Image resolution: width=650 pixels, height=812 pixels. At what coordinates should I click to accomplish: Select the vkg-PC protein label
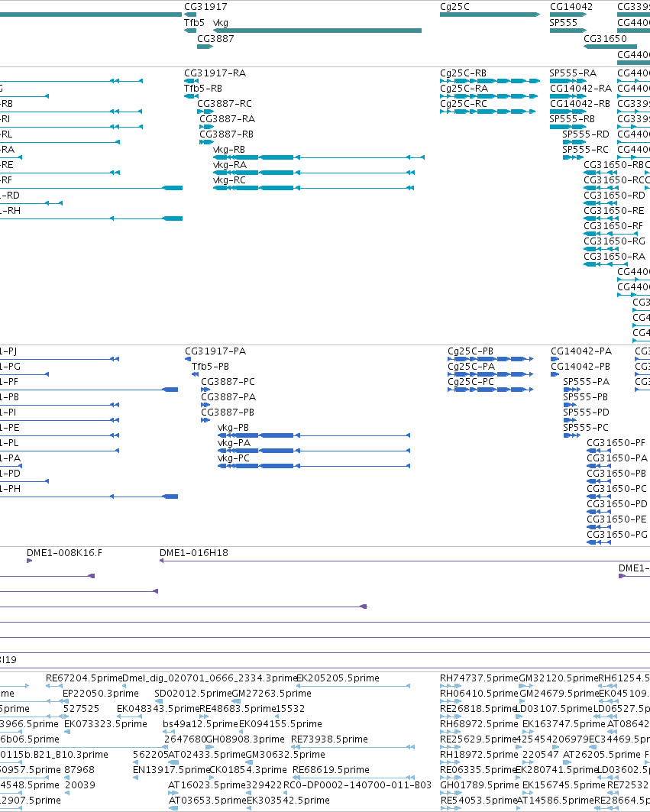[234, 458]
